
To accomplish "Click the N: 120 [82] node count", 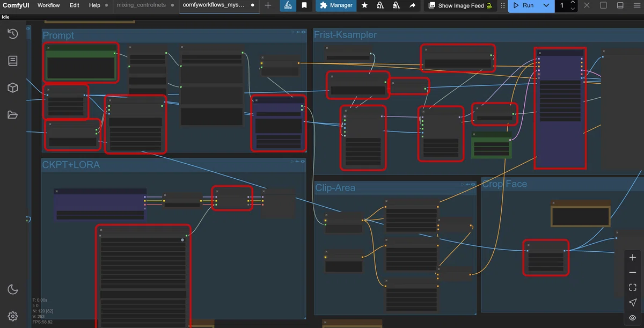I will click(43, 311).
